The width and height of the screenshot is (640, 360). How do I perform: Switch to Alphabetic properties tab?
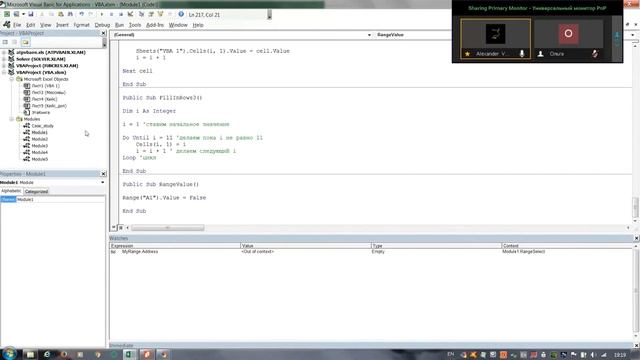pos(11,191)
